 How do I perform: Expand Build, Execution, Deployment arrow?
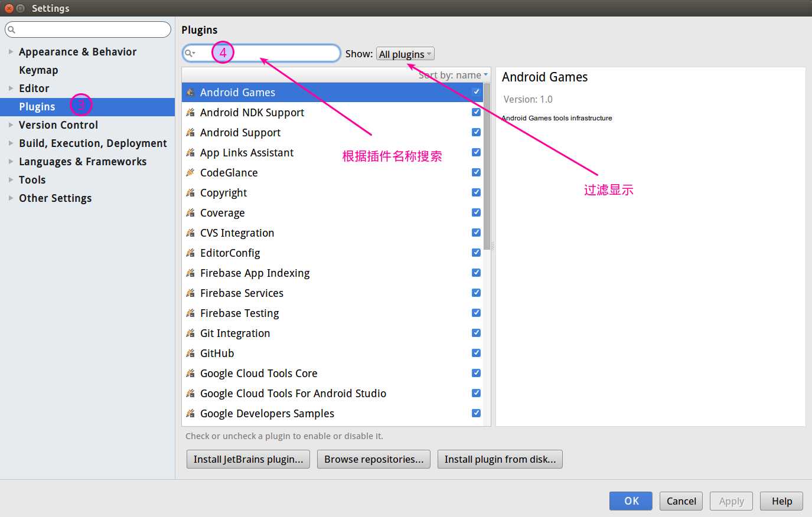click(x=11, y=143)
